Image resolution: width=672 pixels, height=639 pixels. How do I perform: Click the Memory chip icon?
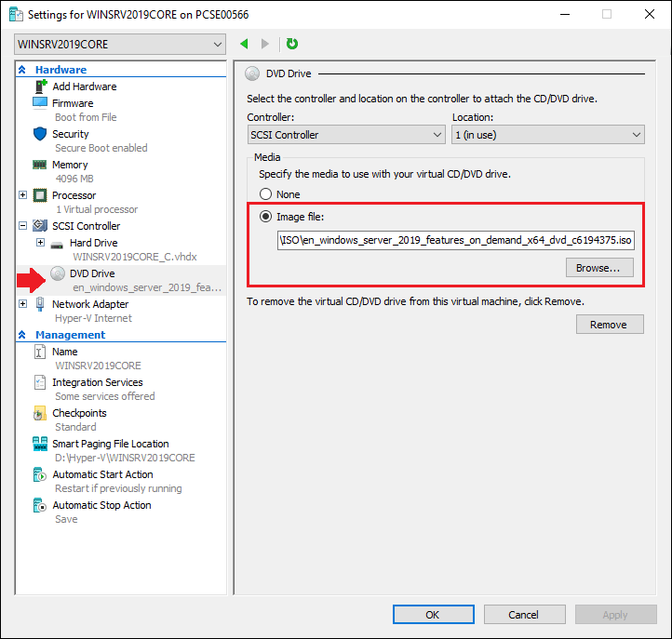click(x=40, y=165)
